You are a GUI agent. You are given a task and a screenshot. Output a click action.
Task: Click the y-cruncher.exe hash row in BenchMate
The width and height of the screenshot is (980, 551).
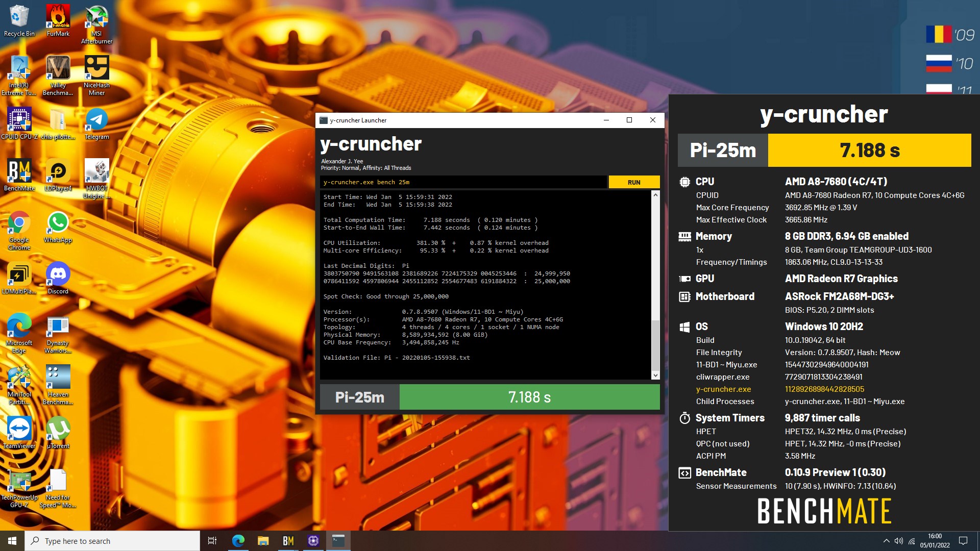coord(780,389)
